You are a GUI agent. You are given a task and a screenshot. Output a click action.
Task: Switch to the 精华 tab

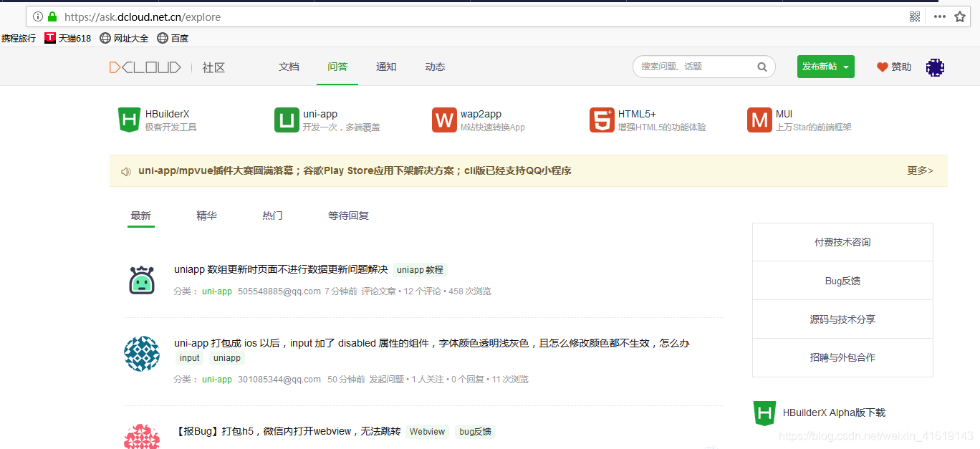coord(206,214)
